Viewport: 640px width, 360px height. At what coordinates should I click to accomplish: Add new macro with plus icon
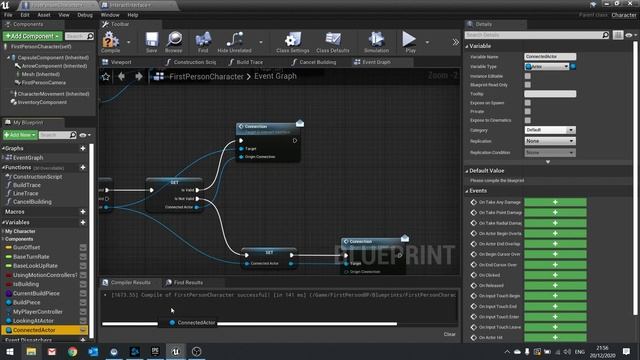[x=83, y=212]
